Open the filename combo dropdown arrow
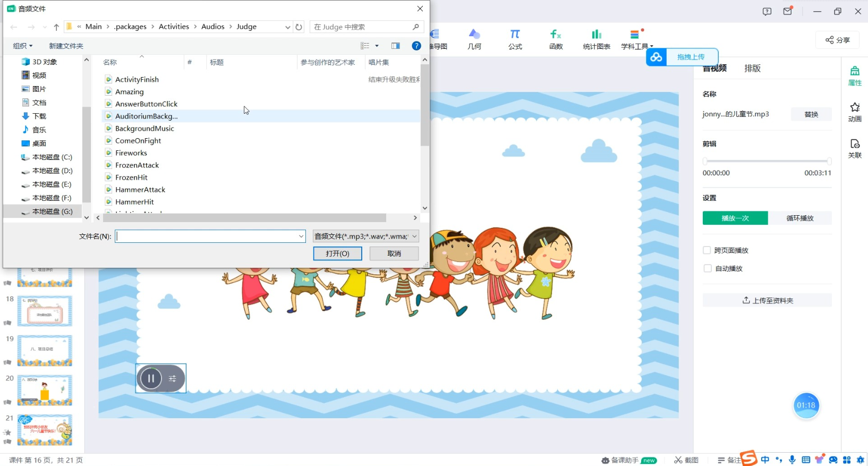Image resolution: width=868 pixels, height=466 pixels. pyautogui.click(x=301, y=236)
